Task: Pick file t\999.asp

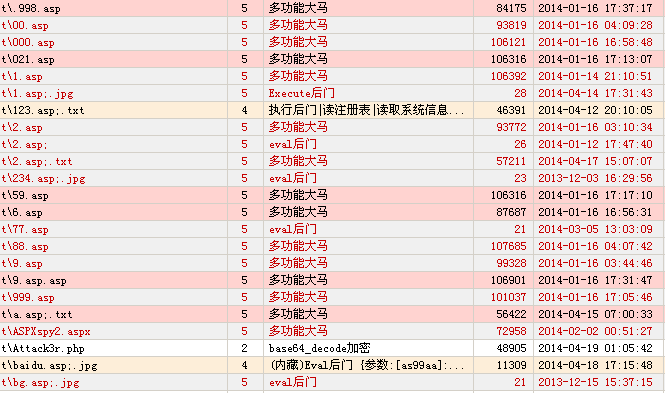Action: pos(28,297)
